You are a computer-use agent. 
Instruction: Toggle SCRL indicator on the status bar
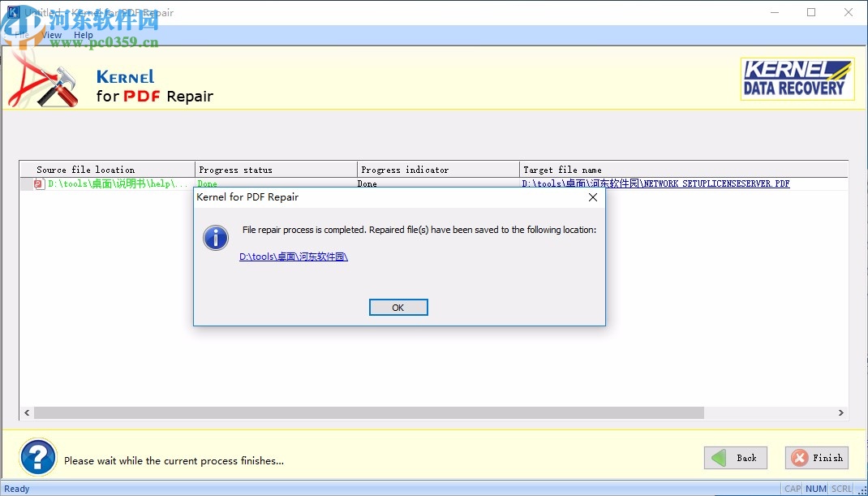click(x=841, y=488)
